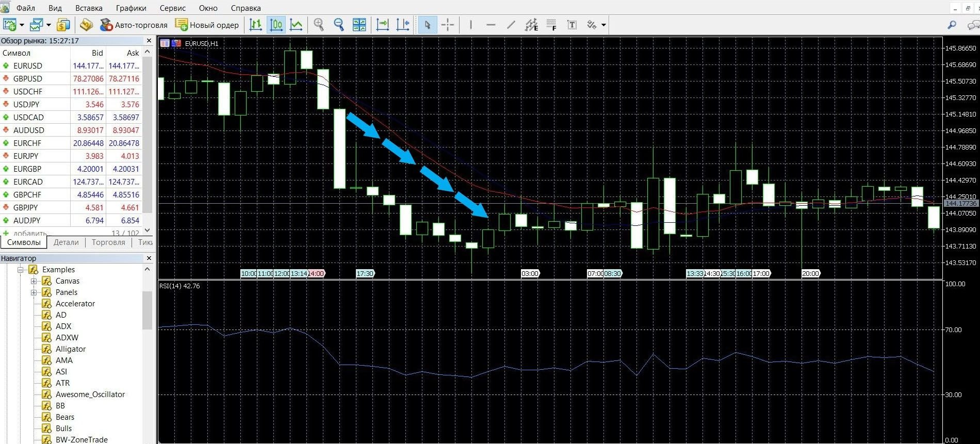Image resolution: width=980 pixels, height=444 pixels.
Task: Open the Вид menu
Action: tap(55, 8)
